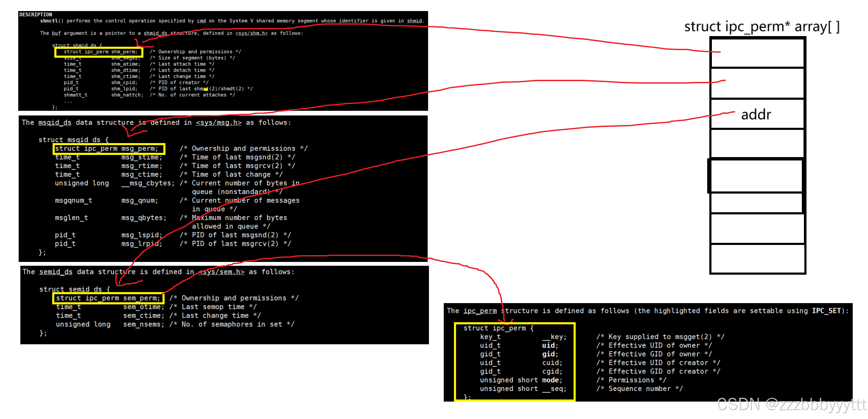Click the 'msg_qnum;' field name
This screenshot has width=868, height=419.
click(140, 200)
